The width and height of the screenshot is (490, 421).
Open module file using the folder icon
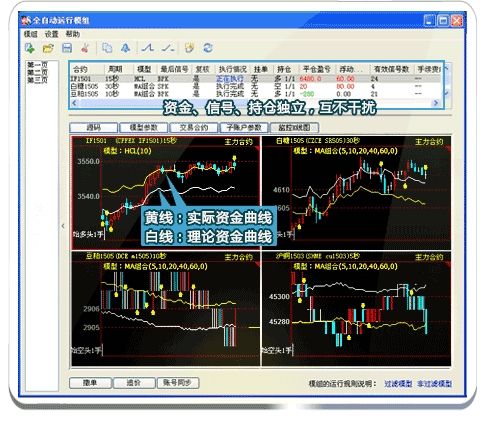(48, 49)
